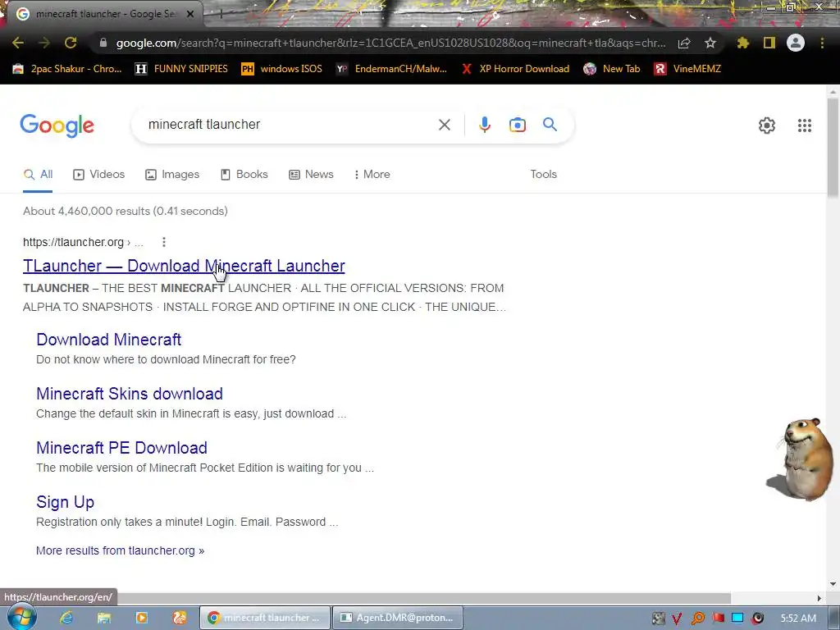Search by image with camera icon

[x=517, y=125]
